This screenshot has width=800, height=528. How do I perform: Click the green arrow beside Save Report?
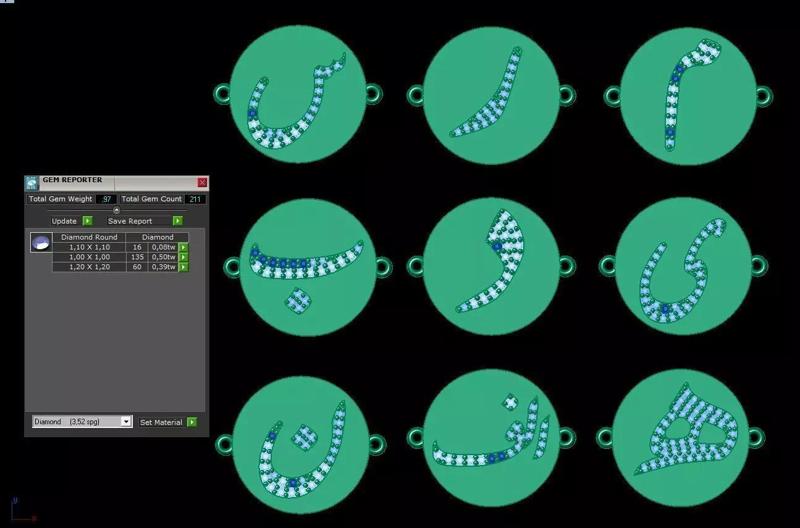tap(177, 221)
